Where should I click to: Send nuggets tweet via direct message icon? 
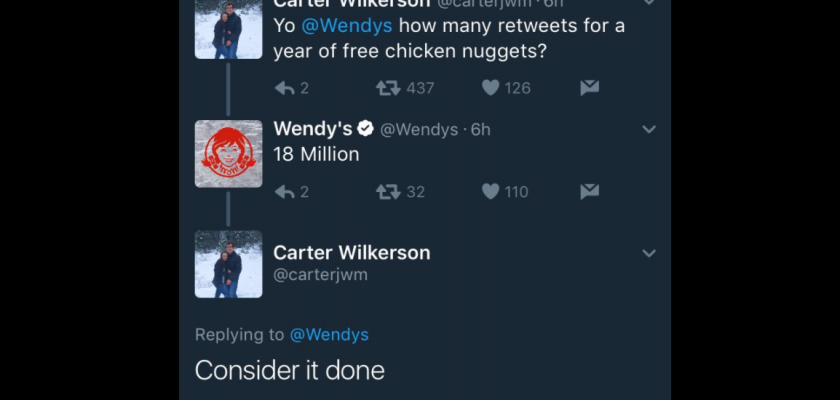click(590, 88)
